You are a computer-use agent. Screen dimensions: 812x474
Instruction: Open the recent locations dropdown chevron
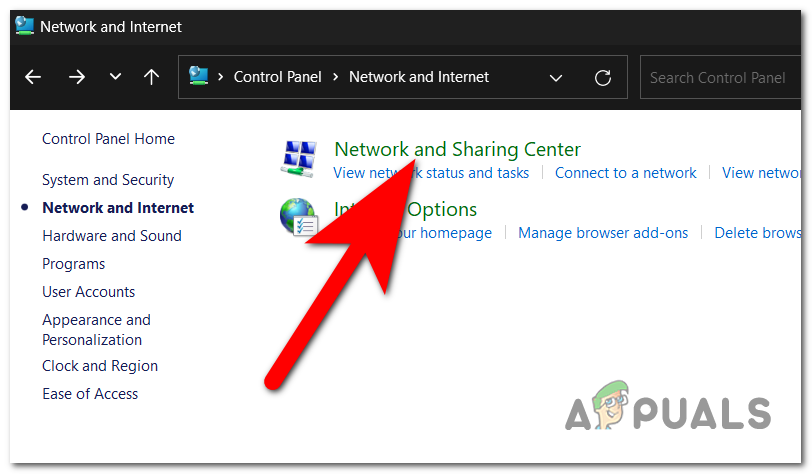coord(115,77)
